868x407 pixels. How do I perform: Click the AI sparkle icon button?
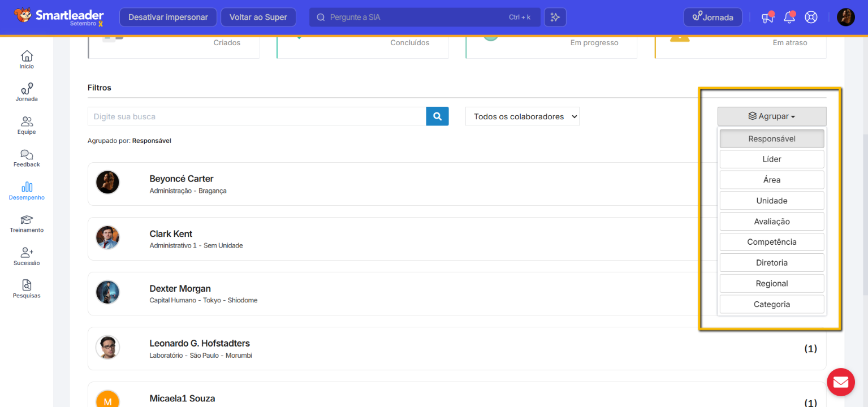pos(555,18)
